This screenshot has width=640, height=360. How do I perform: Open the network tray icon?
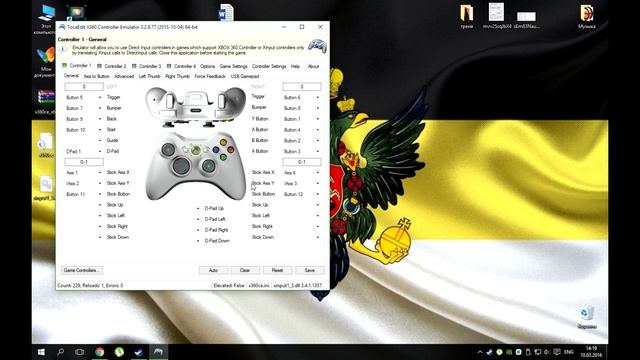point(538,352)
